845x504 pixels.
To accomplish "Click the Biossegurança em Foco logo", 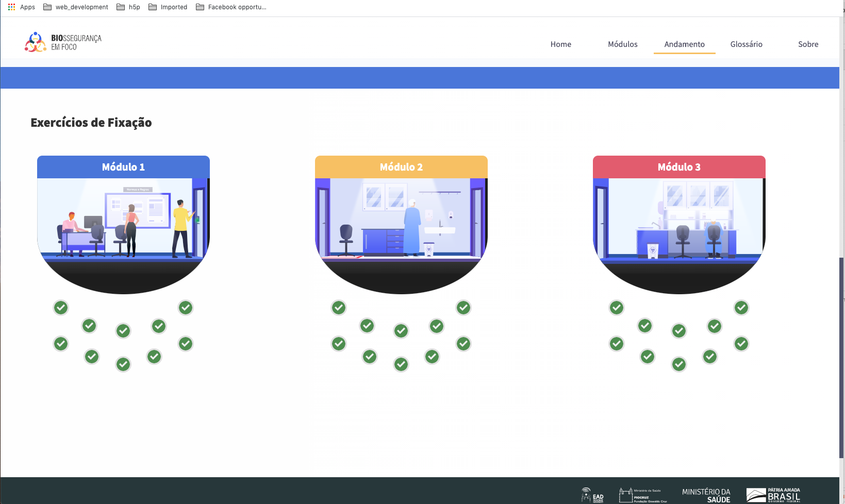I will 63,42.
